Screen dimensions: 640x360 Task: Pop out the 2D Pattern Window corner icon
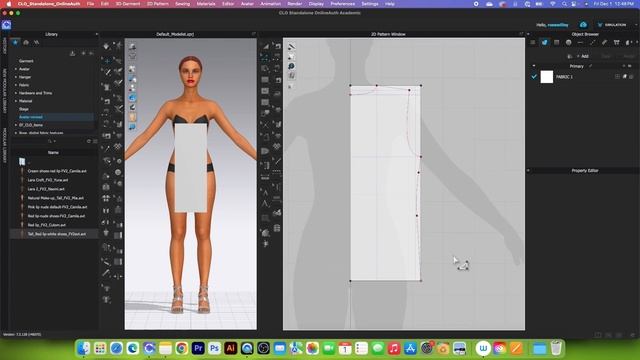521,34
